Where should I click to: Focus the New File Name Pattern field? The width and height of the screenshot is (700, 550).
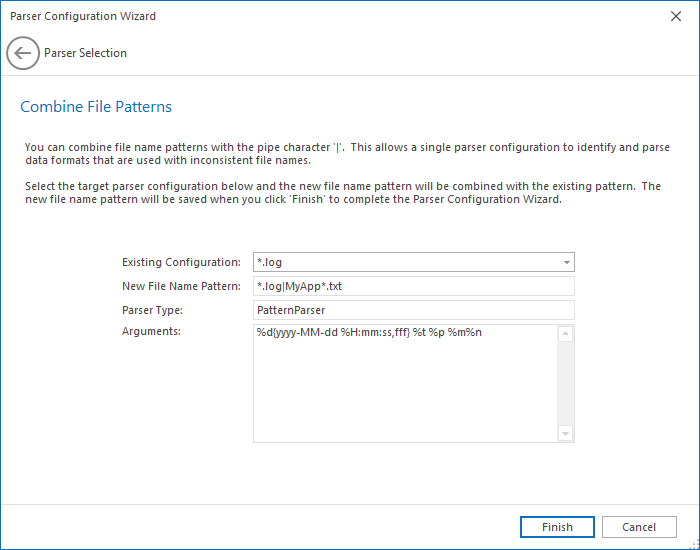[x=413, y=287]
